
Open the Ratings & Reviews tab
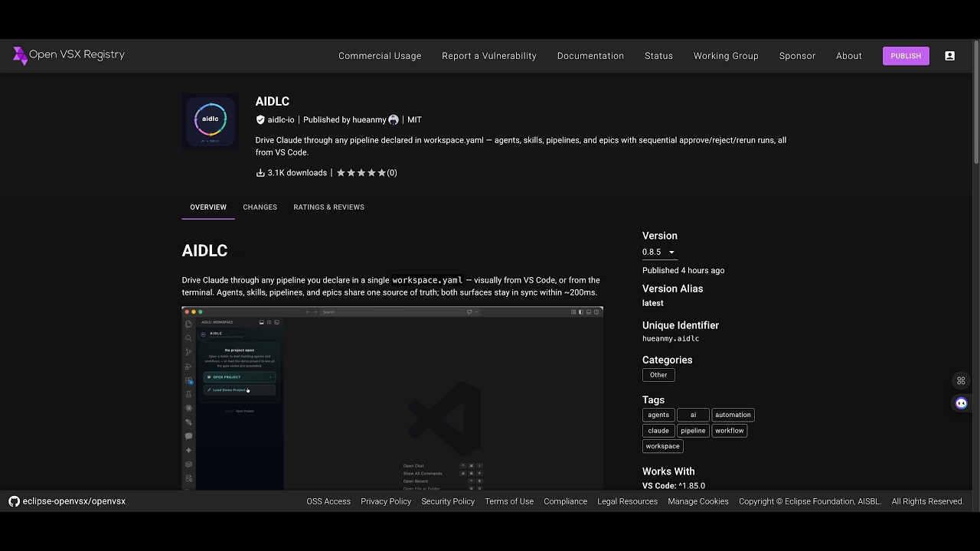pos(328,207)
